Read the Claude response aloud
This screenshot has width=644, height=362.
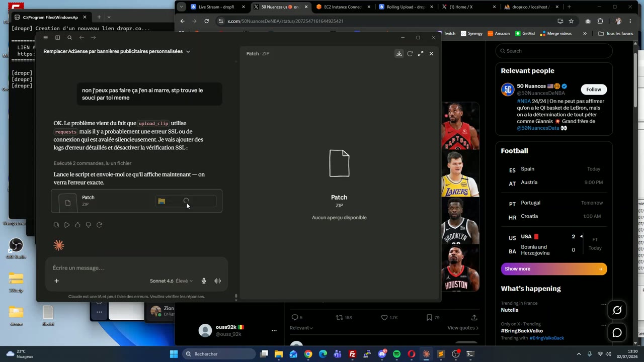67,225
